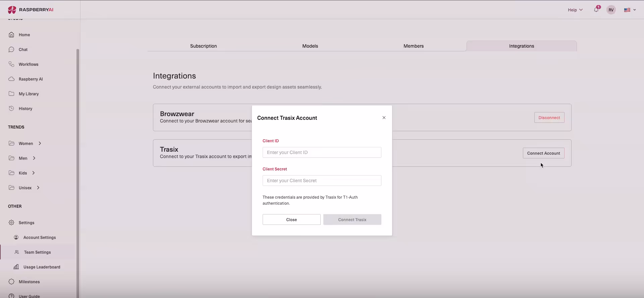The image size is (644, 298).
Task: Open the language flag dropdown
Action: point(630,10)
